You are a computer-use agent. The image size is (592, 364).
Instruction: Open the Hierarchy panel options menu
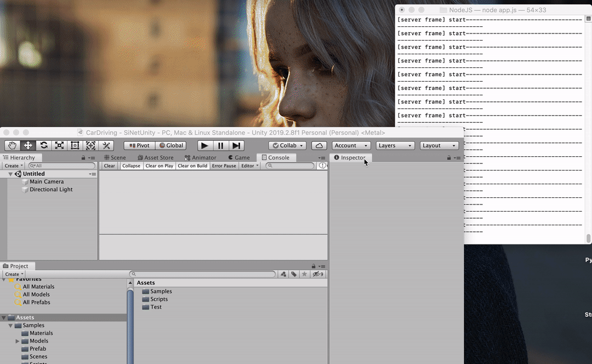pos(92,158)
